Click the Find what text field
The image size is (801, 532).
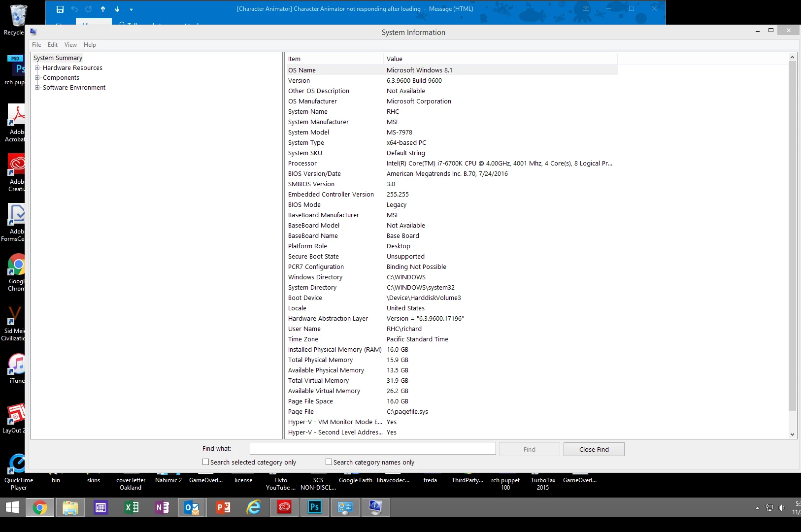pos(373,448)
